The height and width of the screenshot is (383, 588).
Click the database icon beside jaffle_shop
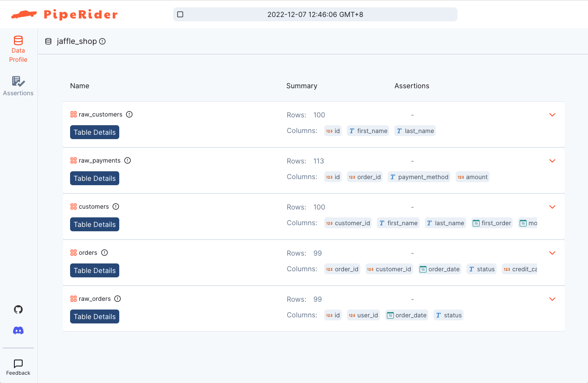pos(48,41)
